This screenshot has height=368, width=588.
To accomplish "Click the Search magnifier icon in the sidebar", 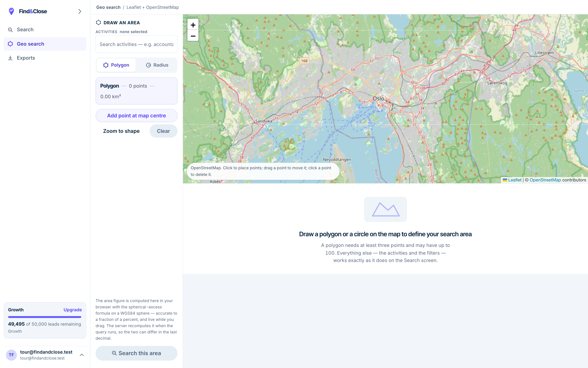I will 10,30.
